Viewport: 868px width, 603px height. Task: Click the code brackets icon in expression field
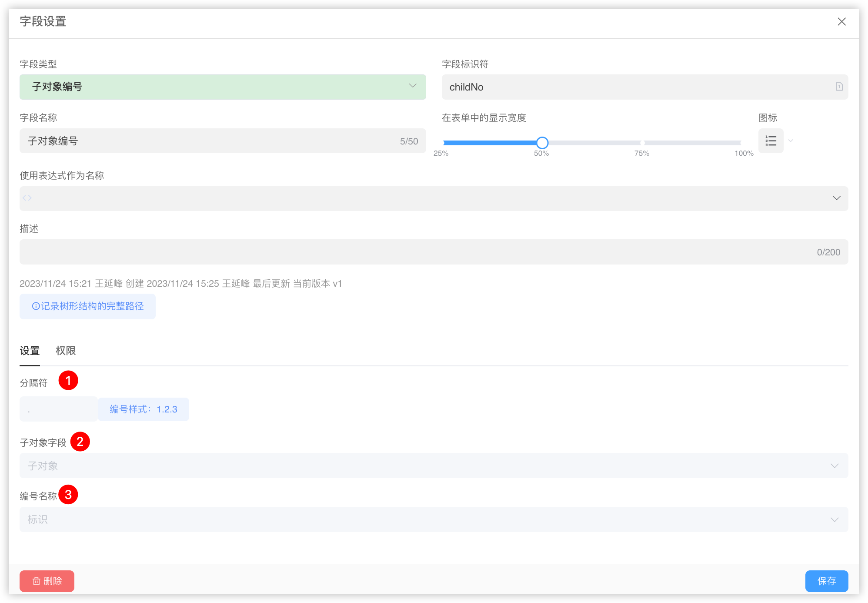27,198
